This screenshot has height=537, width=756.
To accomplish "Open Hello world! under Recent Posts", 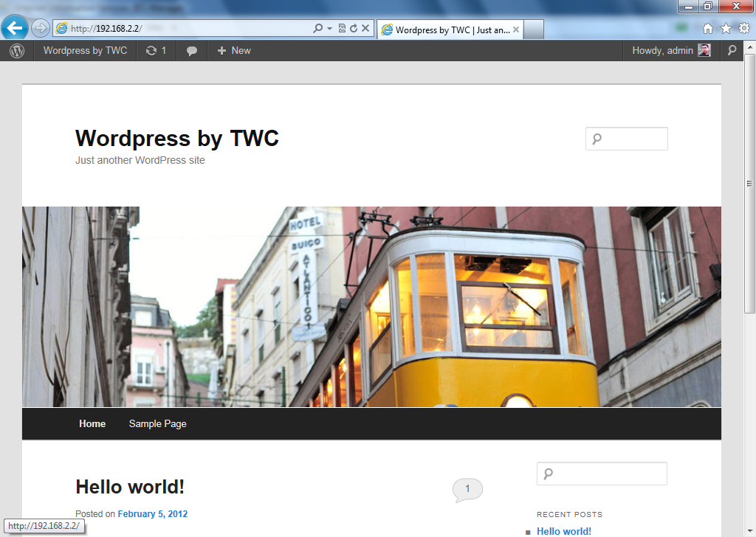I will tap(563, 531).
